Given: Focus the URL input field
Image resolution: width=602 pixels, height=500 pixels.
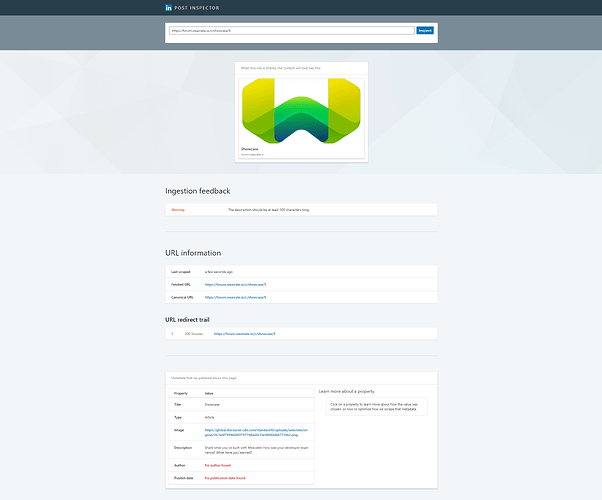Looking at the screenshot, I should point(292,30).
